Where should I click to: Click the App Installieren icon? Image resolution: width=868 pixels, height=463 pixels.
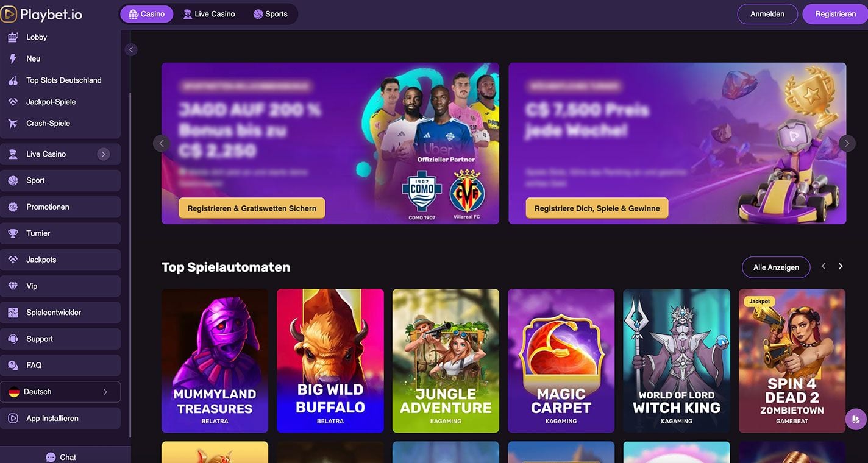(13, 419)
